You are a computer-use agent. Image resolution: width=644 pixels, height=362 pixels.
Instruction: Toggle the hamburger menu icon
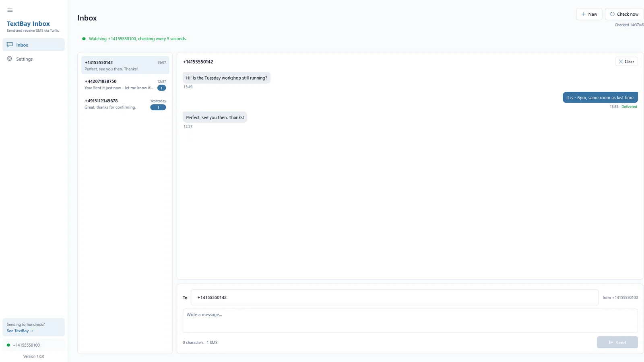coord(10,10)
